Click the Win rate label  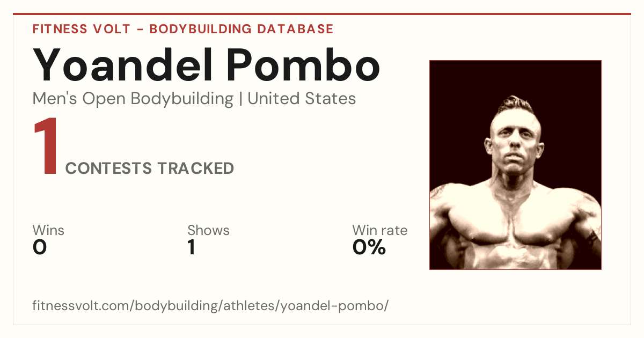(x=380, y=230)
